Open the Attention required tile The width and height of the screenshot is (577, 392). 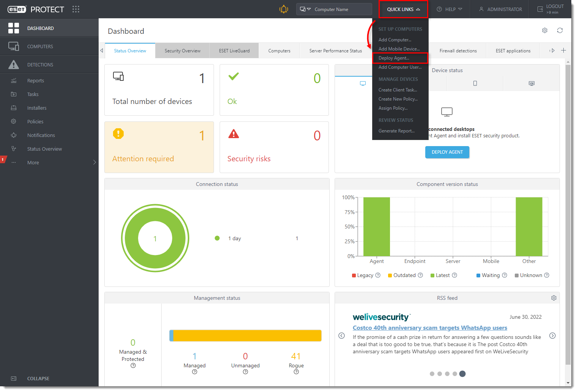click(x=159, y=147)
